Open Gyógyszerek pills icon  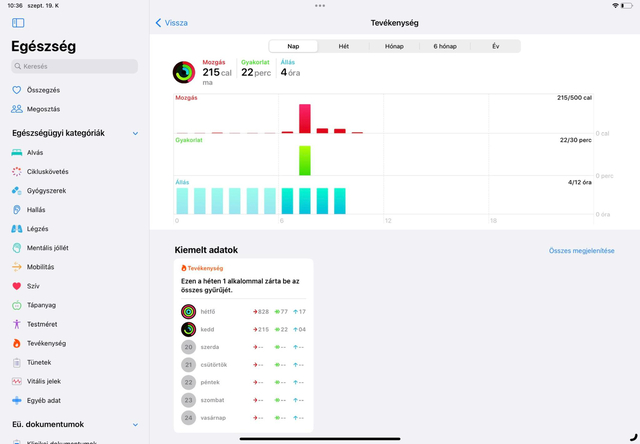coord(17,191)
